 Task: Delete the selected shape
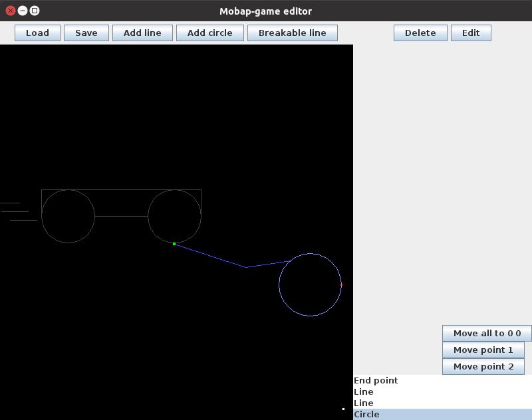click(x=420, y=33)
